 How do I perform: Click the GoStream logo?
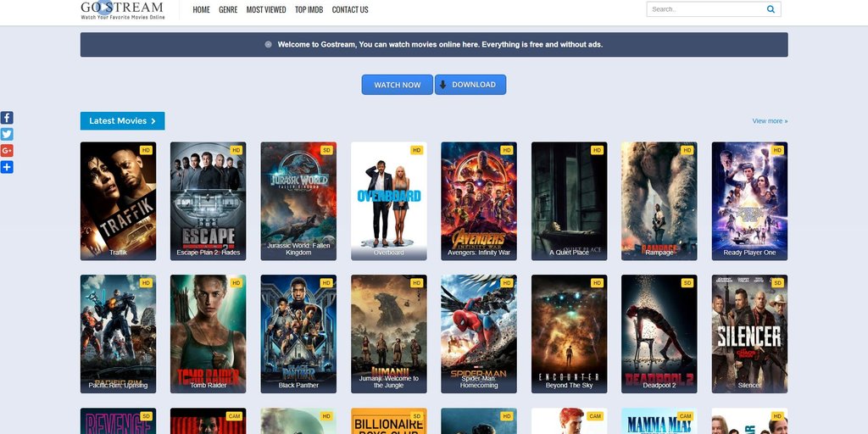pos(122,9)
